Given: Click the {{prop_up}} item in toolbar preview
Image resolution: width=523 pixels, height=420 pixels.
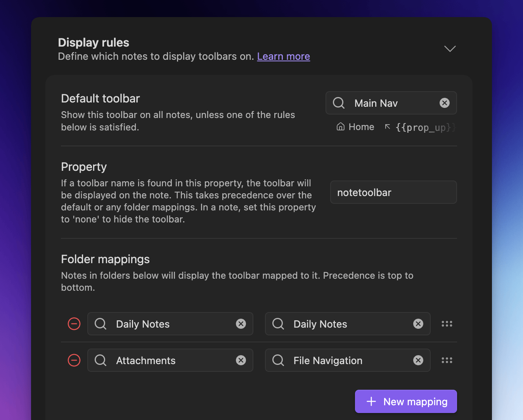Looking at the screenshot, I should pyautogui.click(x=419, y=127).
